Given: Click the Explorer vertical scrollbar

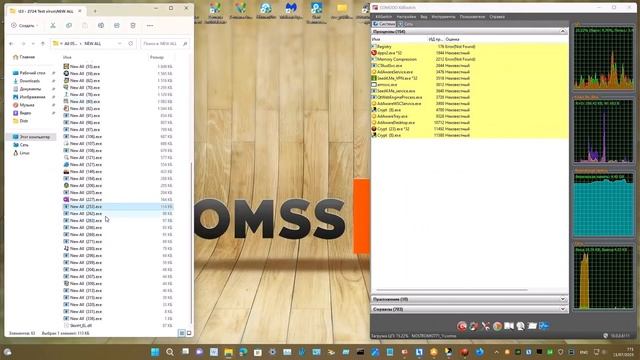Looking at the screenshot, I should click(191, 242).
